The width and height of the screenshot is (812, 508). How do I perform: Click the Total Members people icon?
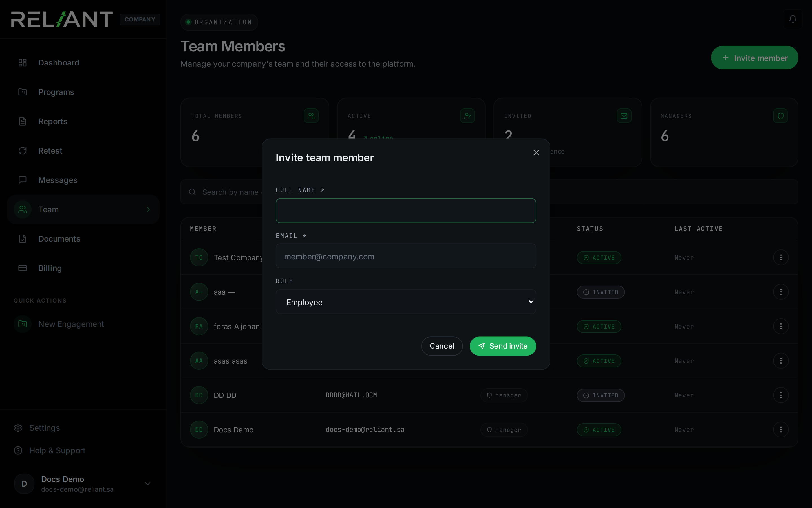311,116
